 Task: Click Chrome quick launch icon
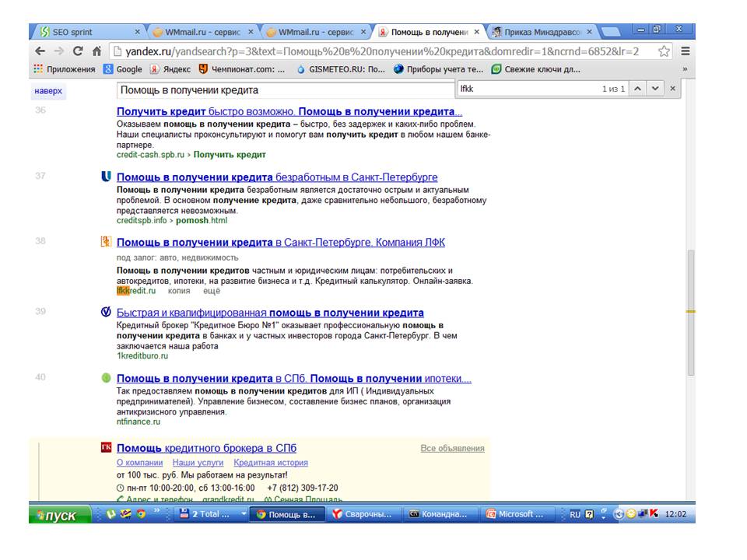point(141,514)
